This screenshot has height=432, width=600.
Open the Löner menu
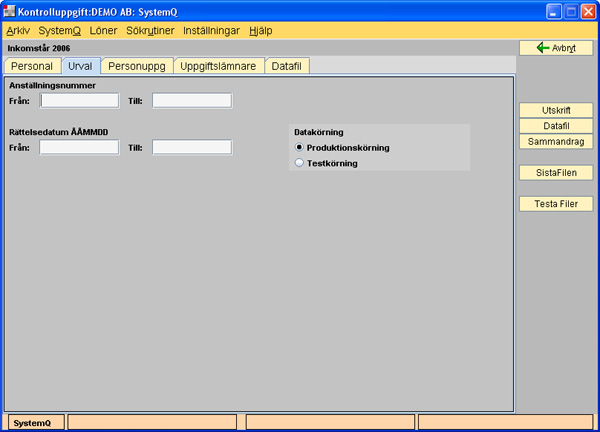[103, 31]
